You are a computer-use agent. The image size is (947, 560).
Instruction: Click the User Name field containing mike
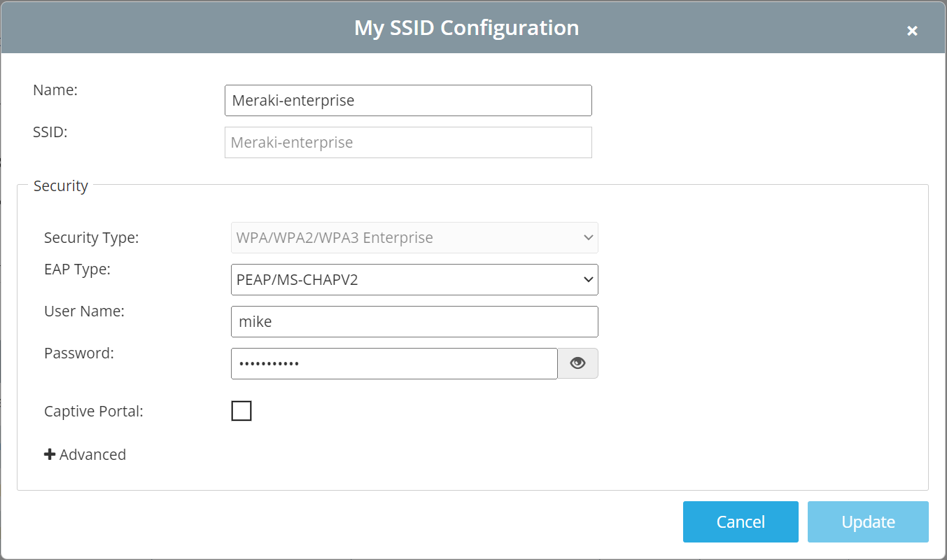pyautogui.click(x=414, y=322)
